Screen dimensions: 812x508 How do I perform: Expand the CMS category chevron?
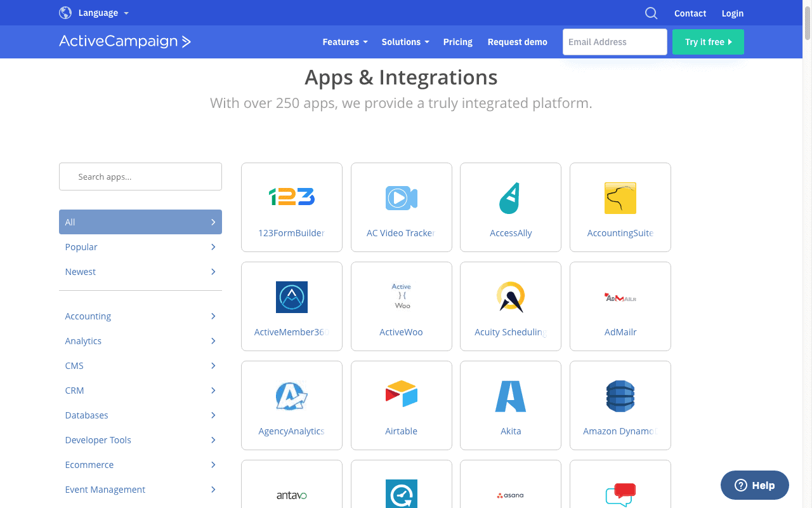213,366
